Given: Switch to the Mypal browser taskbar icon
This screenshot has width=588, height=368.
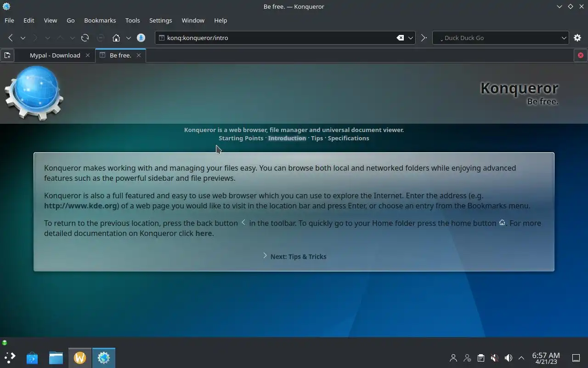Looking at the screenshot, I should 80,357.
